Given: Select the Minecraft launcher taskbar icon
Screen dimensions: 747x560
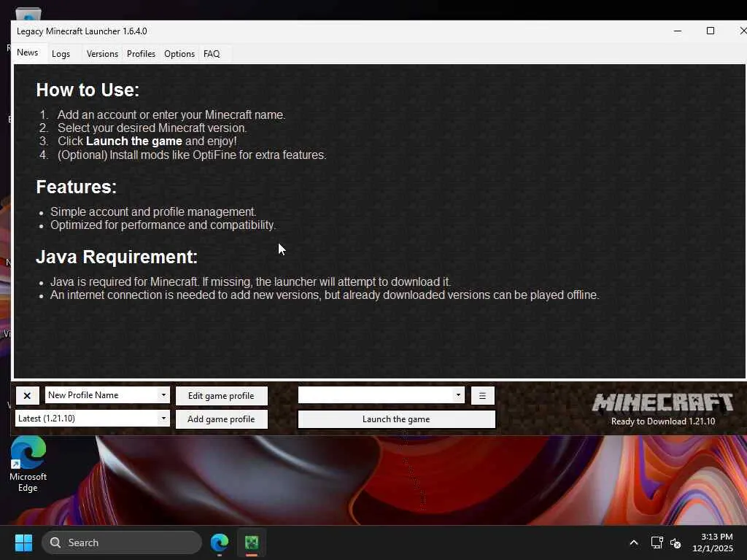Looking at the screenshot, I should coord(252,542).
